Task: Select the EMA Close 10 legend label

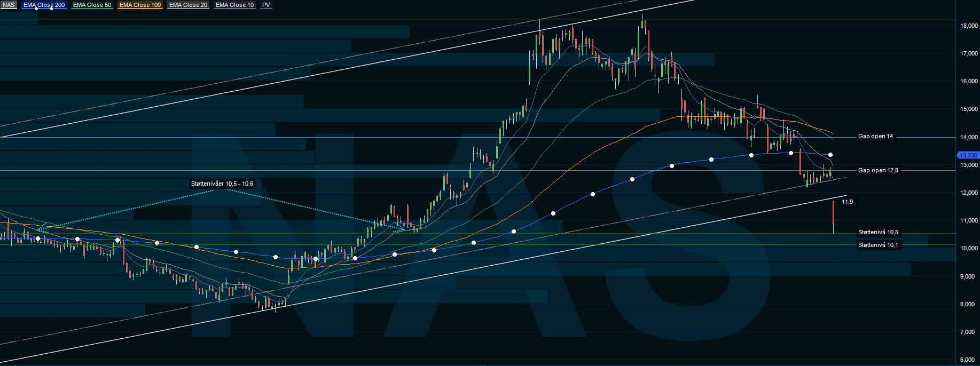Action: click(x=234, y=5)
